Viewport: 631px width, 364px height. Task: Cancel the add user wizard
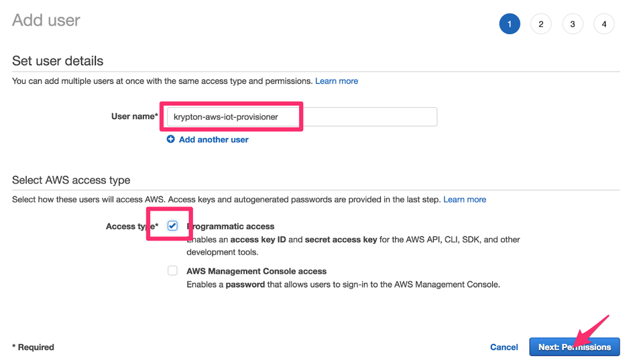(504, 347)
